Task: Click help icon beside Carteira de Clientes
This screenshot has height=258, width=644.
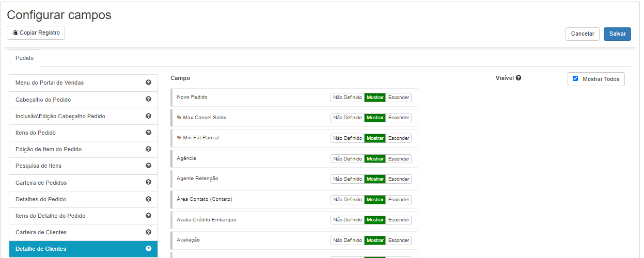Action: click(148, 232)
